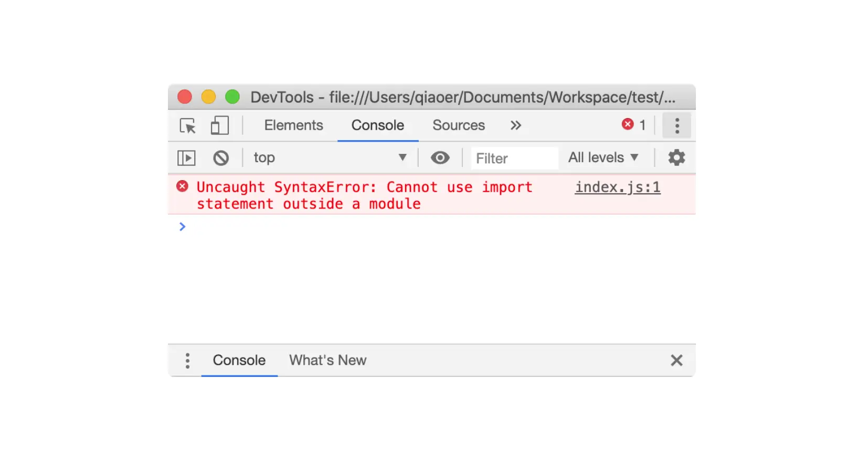Viewport: 868px width, 462px height.
Task: Click the red error count badge
Action: point(633,125)
